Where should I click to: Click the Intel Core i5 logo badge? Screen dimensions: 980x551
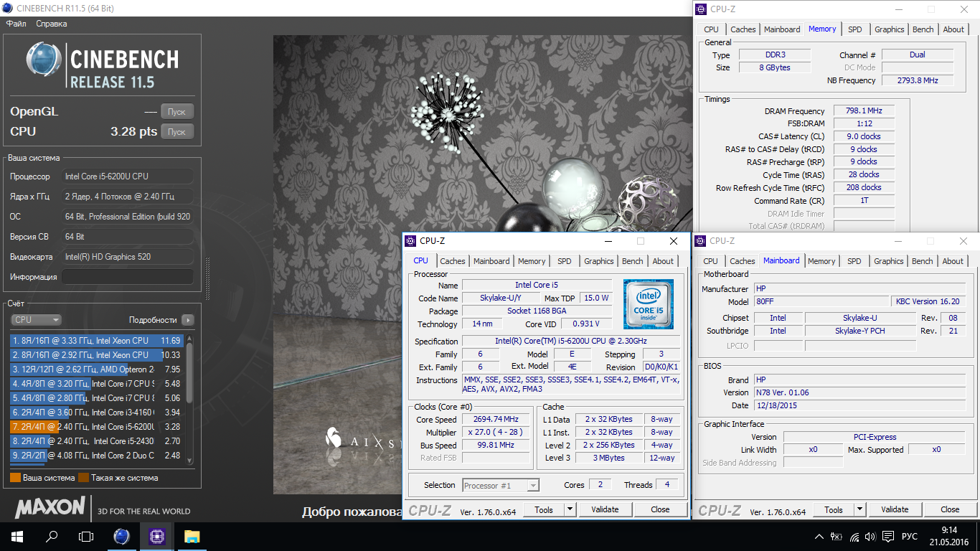click(648, 304)
